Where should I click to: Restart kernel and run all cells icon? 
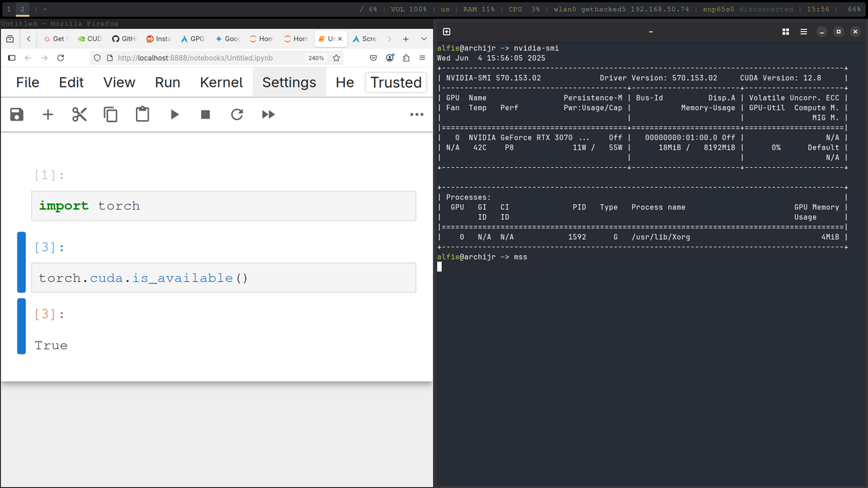point(268,114)
